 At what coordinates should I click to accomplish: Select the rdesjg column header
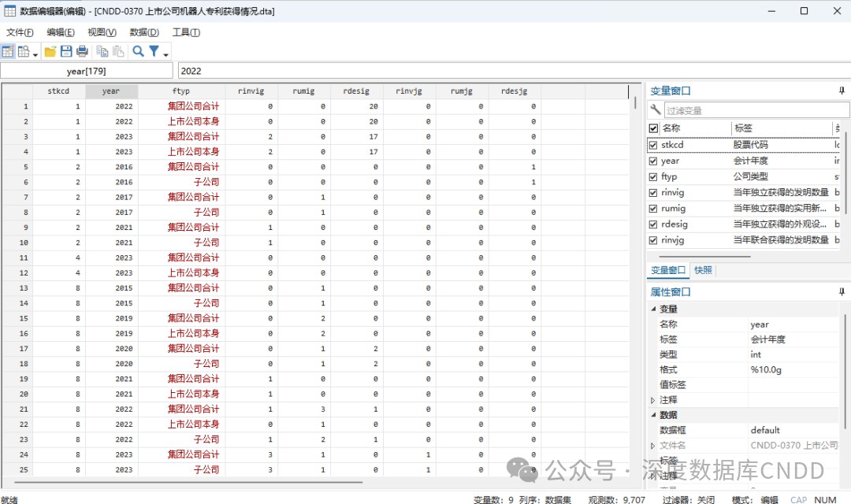click(x=514, y=91)
